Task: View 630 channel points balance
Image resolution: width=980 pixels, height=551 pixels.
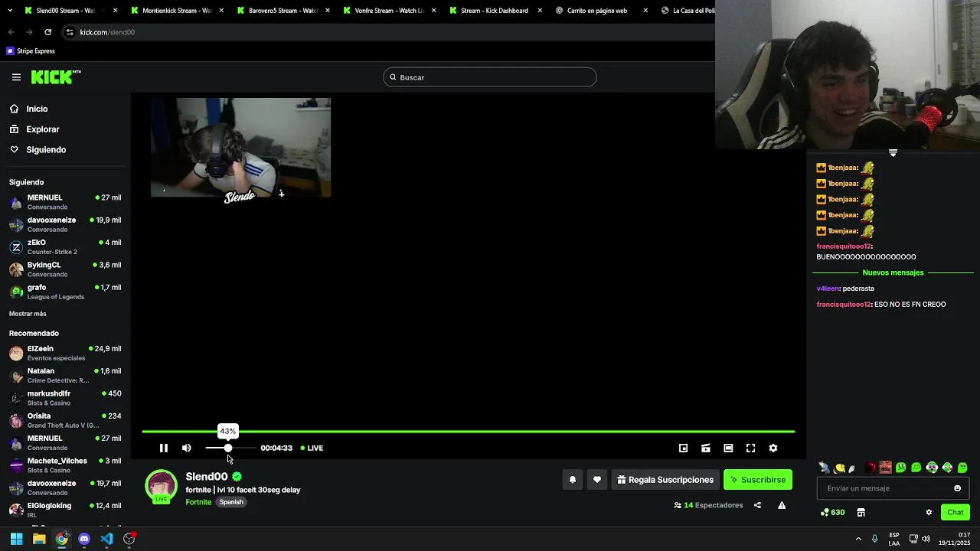Action: 832,513
